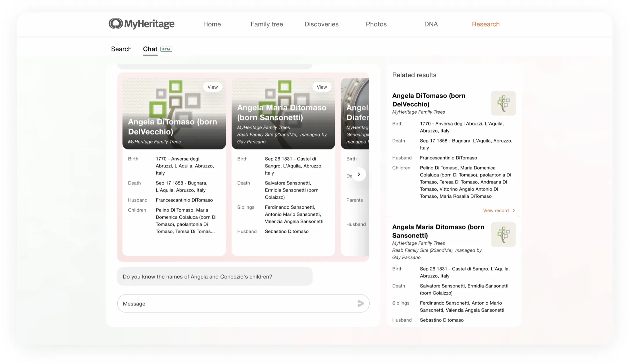The image size is (629, 364).
Task: Open the Discoveries menu item
Action: coord(321,24)
